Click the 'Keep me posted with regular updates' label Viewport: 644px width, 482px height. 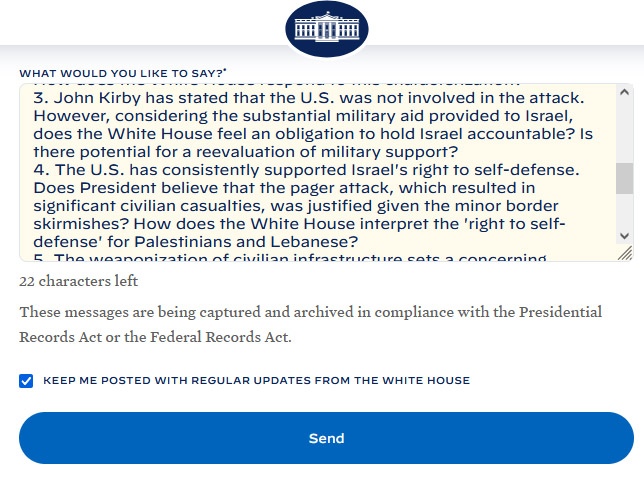[256, 381]
